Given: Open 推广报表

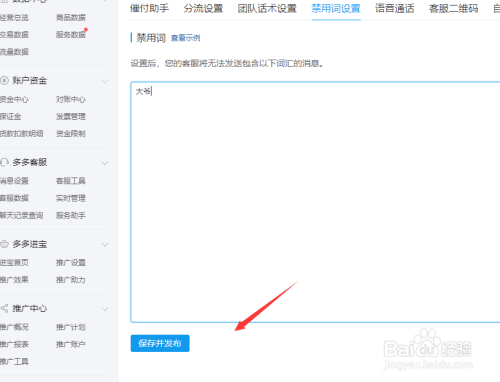Looking at the screenshot, I should click(14, 344).
